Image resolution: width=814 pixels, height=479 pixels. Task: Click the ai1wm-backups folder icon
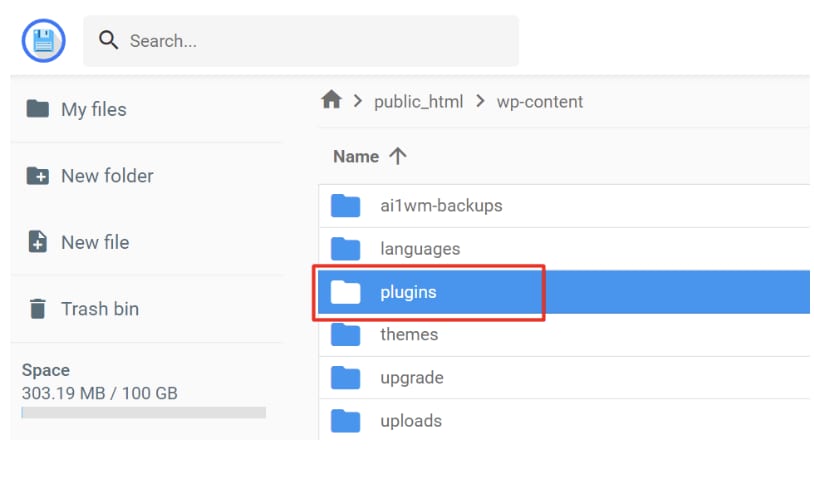point(346,206)
